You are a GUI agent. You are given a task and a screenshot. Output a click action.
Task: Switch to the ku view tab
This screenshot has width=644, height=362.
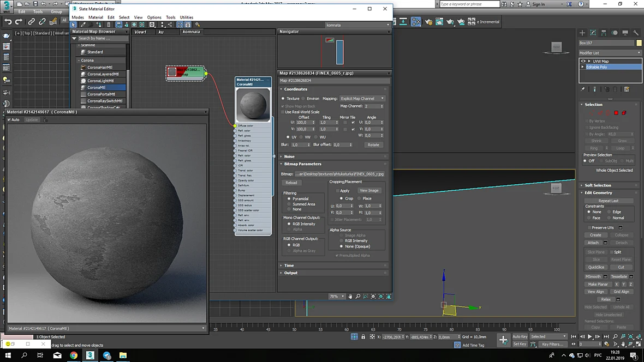pos(161,32)
